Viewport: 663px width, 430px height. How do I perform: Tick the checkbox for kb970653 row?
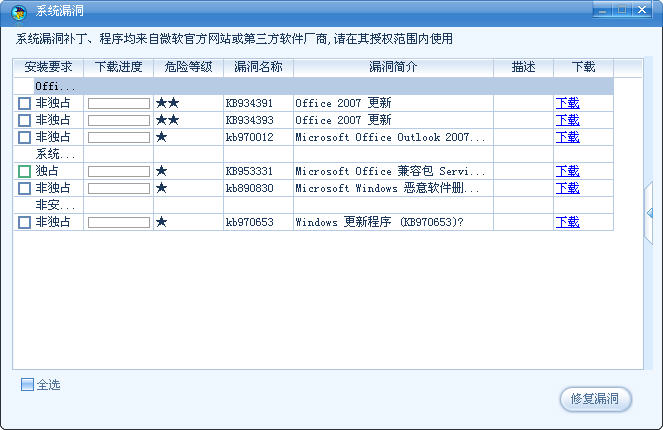coord(25,222)
